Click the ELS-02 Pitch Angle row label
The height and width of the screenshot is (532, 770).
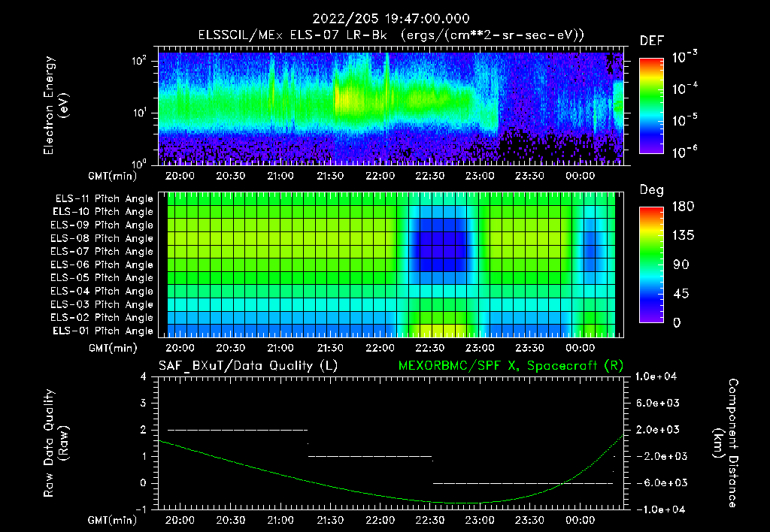tap(102, 318)
